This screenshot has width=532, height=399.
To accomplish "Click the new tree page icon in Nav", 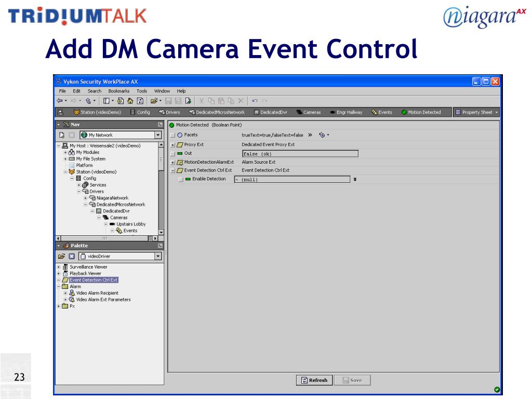I will point(62,135).
